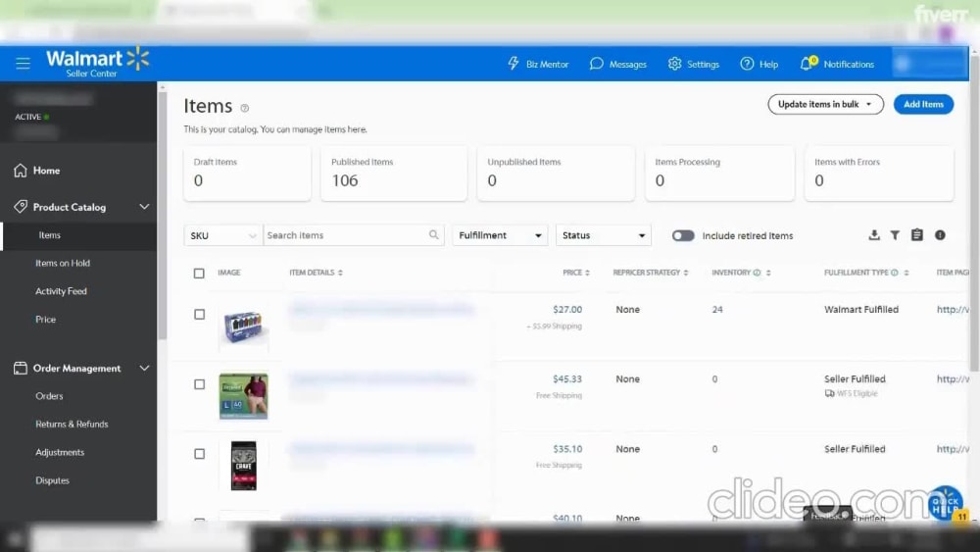Open item page link for Walmart Fulfilled row
This screenshot has height=552, width=980.
[x=953, y=310]
